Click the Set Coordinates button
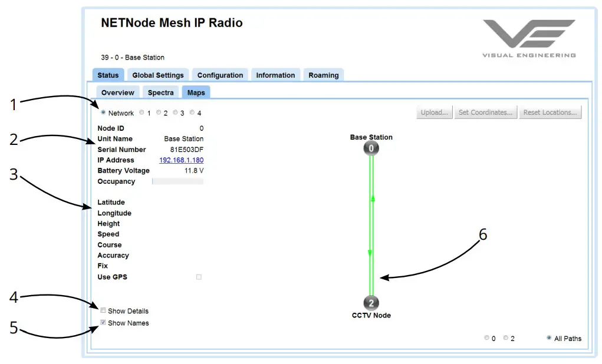 pyautogui.click(x=485, y=112)
